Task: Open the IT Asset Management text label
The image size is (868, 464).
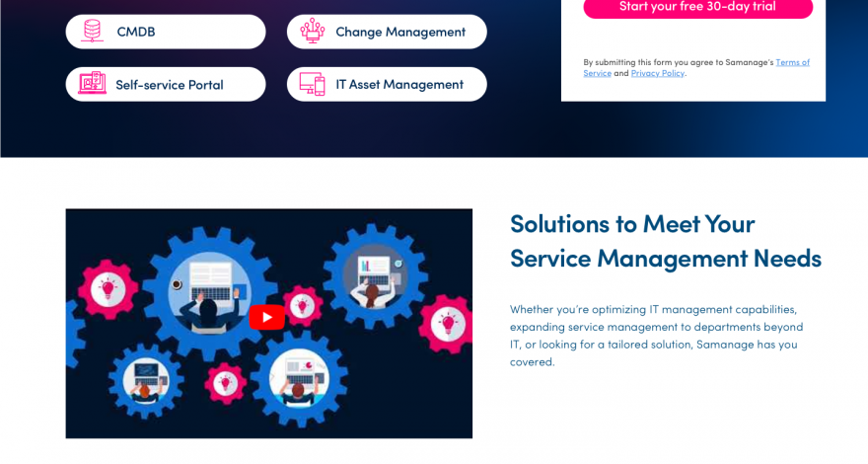Action: pyautogui.click(x=398, y=85)
